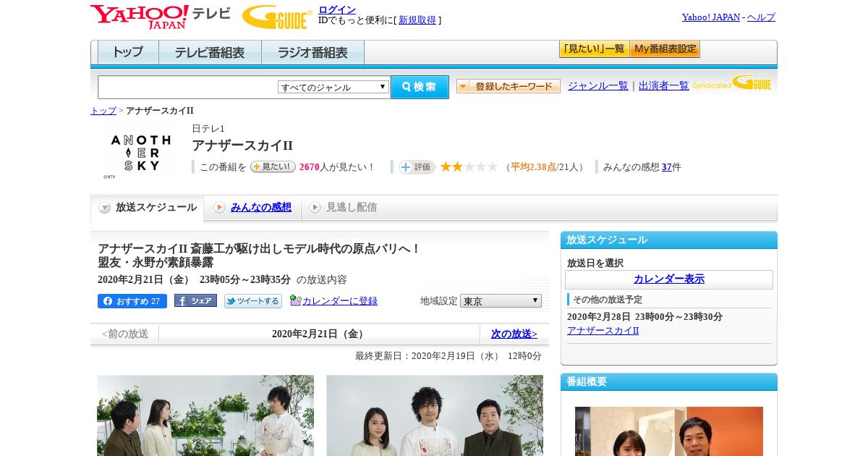868x456 pixels.
Task: Open the right three-person photo thumbnail
Action: point(435,415)
